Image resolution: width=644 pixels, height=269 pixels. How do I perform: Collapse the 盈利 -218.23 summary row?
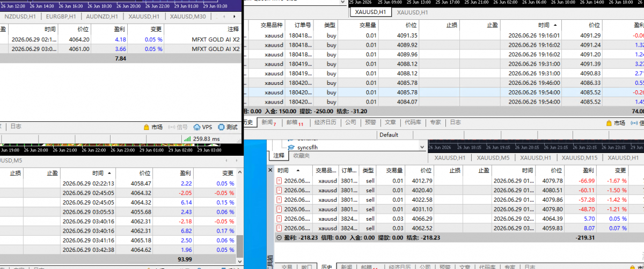tap(279, 237)
